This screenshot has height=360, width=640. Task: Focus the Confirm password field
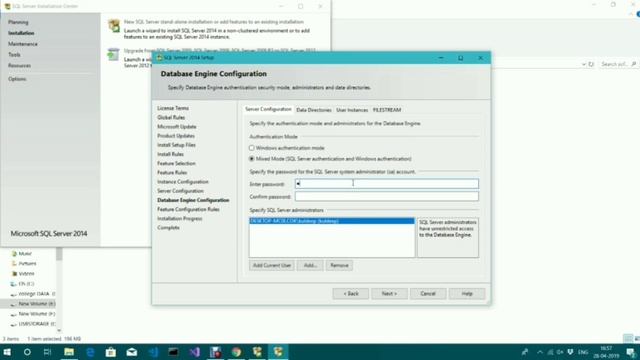(387, 196)
